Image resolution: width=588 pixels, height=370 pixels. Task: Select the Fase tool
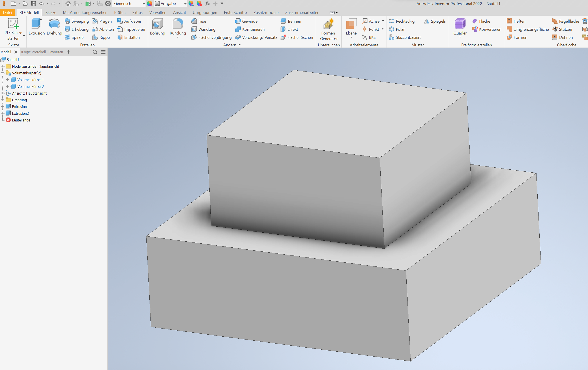pos(199,21)
